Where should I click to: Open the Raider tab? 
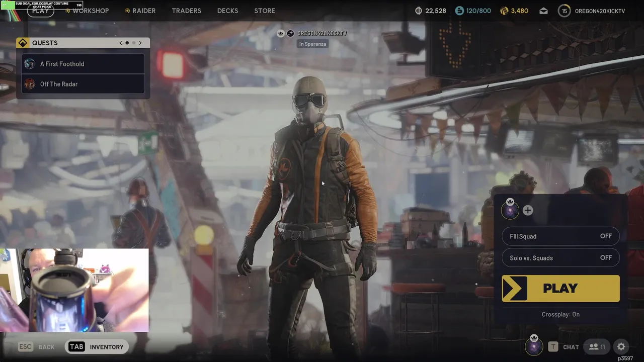144,11
